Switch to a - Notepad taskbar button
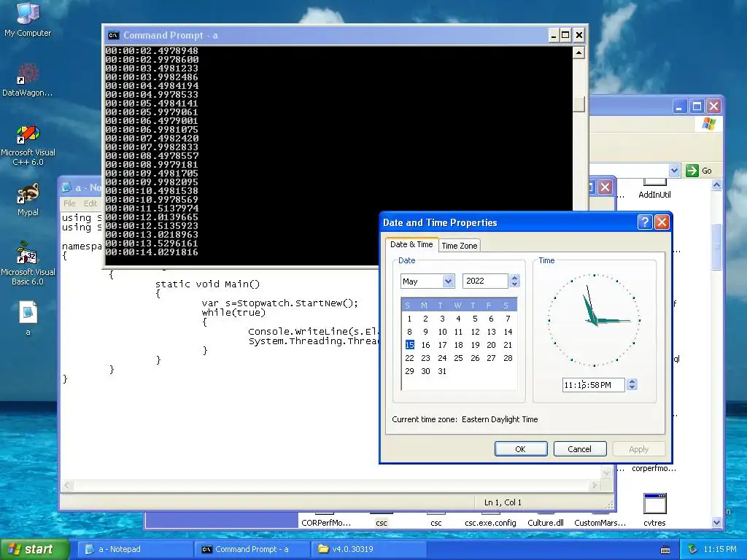747x560 pixels. 135,549
